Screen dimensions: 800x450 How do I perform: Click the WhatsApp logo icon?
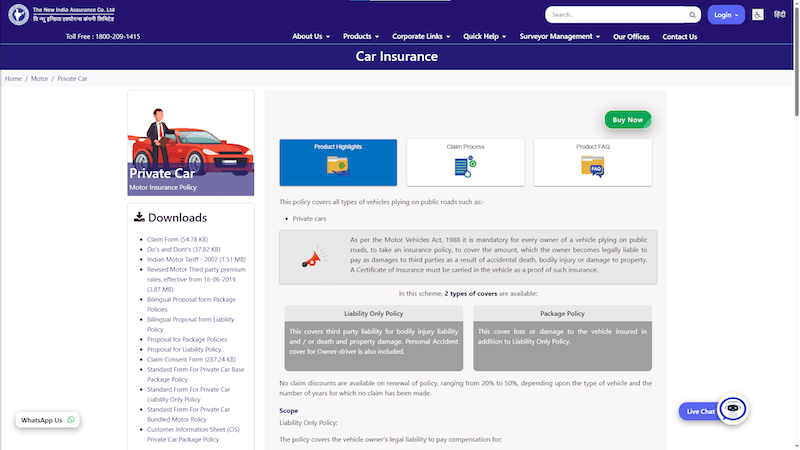(71, 420)
